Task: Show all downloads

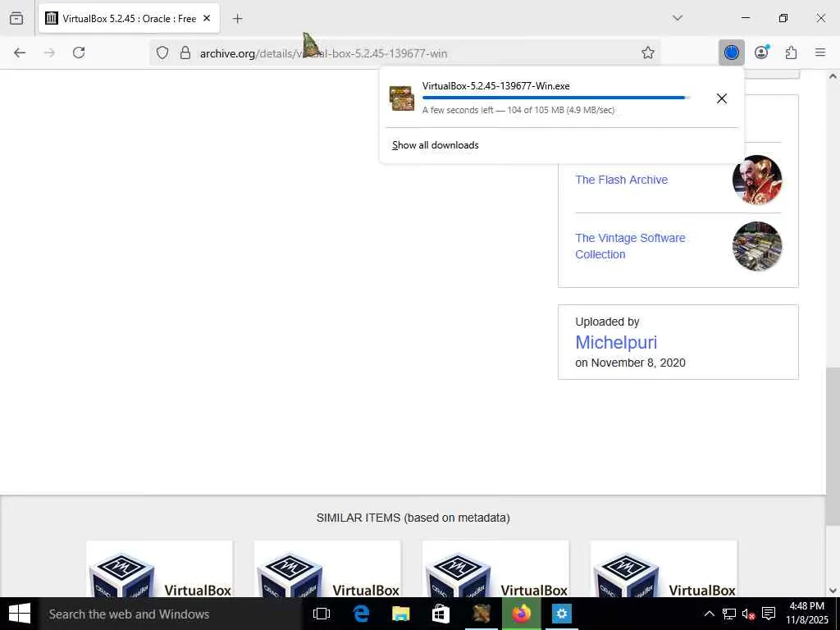Action: tap(435, 145)
